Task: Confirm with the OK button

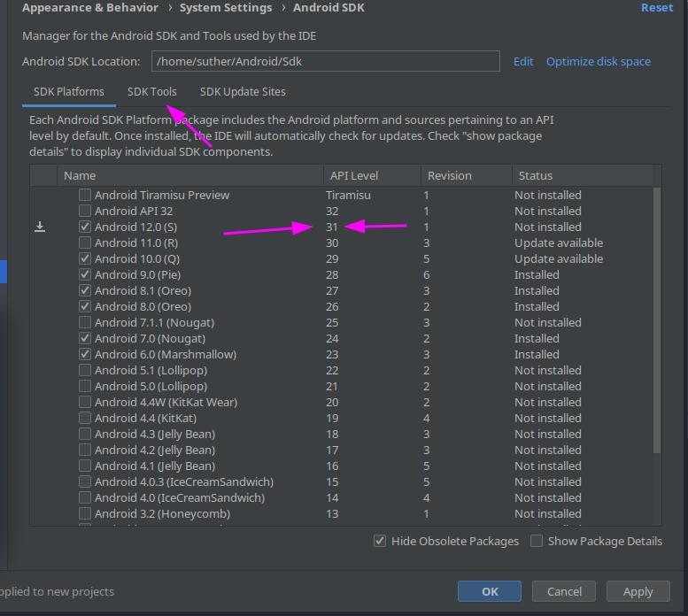Action: (x=490, y=591)
